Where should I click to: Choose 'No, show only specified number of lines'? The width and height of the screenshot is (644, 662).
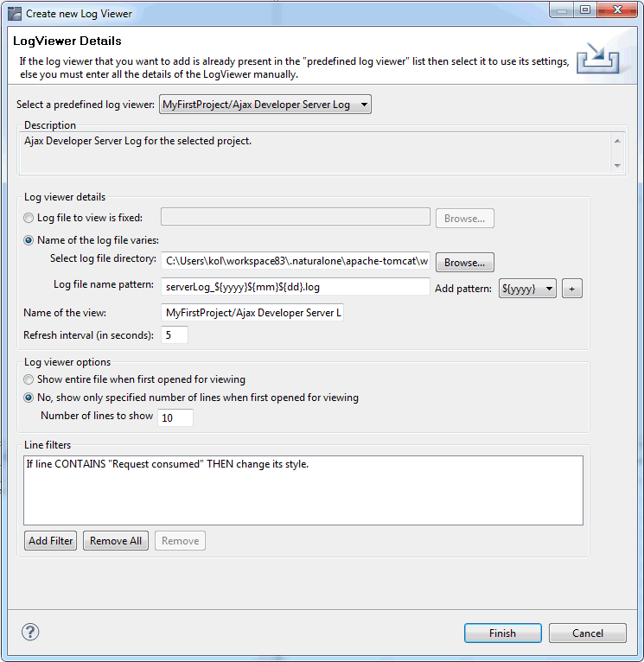pos(29,398)
